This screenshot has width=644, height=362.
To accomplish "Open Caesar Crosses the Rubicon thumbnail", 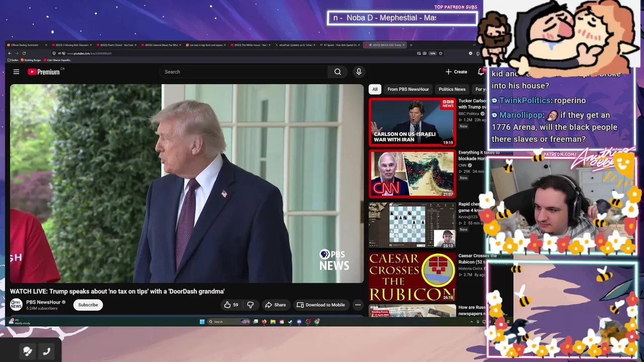I will coord(412,277).
